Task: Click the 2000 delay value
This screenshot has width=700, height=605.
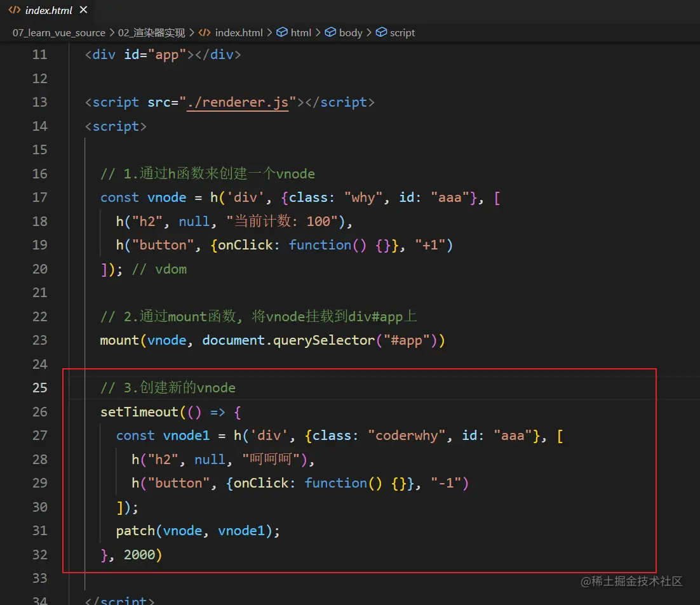Action: pos(139,555)
